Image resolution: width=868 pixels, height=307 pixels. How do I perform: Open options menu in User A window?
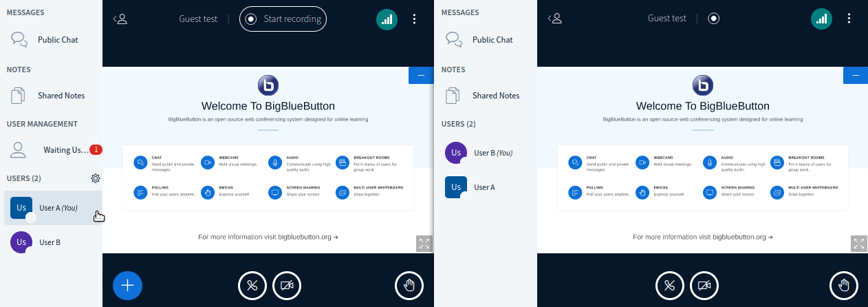click(x=414, y=19)
